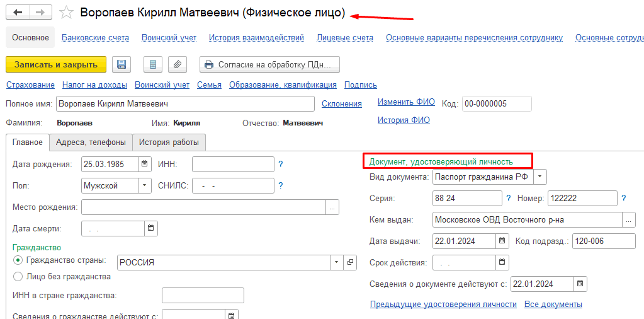Open the Банковские счета section link
Viewport: 644px width, 319px height.
[x=95, y=38]
